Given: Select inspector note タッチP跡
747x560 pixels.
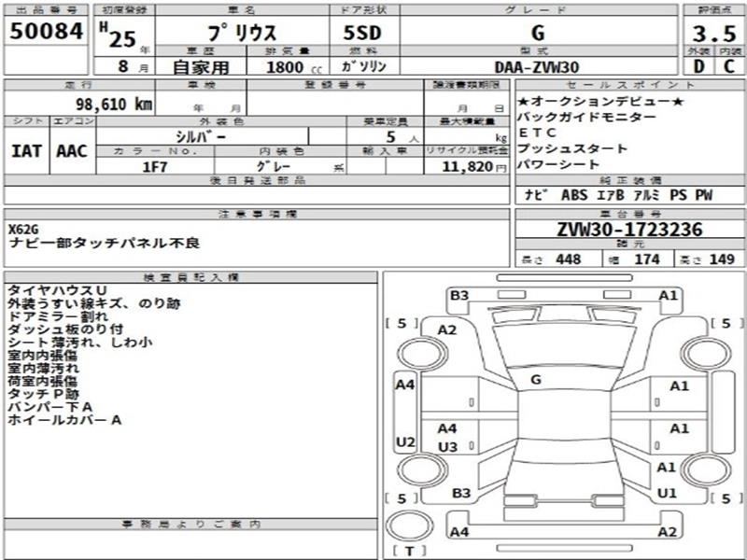Looking at the screenshot, I should (43, 394).
